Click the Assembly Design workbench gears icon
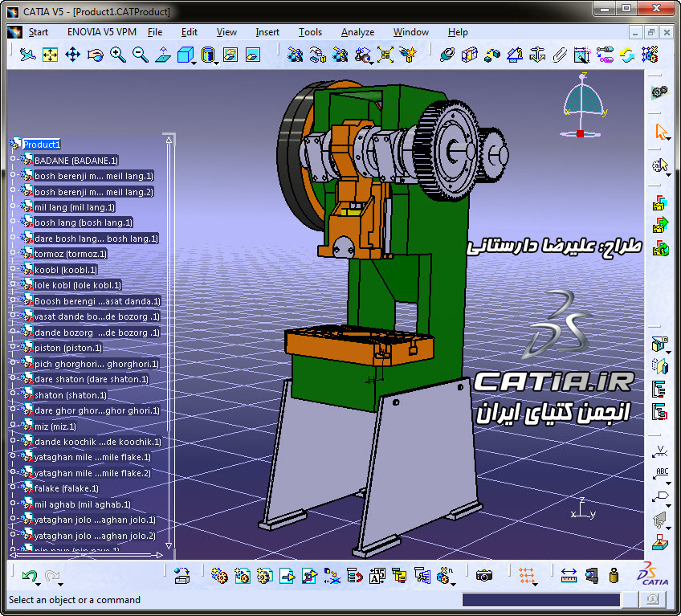 [x=660, y=92]
